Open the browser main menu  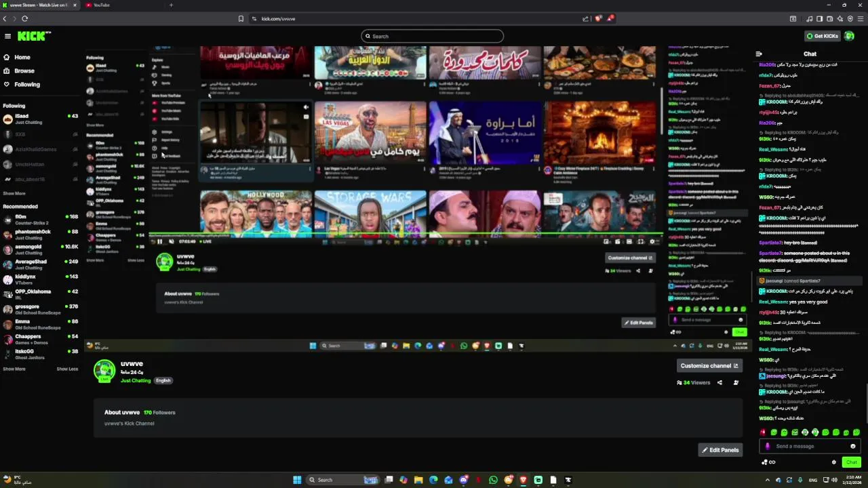[x=861, y=18]
